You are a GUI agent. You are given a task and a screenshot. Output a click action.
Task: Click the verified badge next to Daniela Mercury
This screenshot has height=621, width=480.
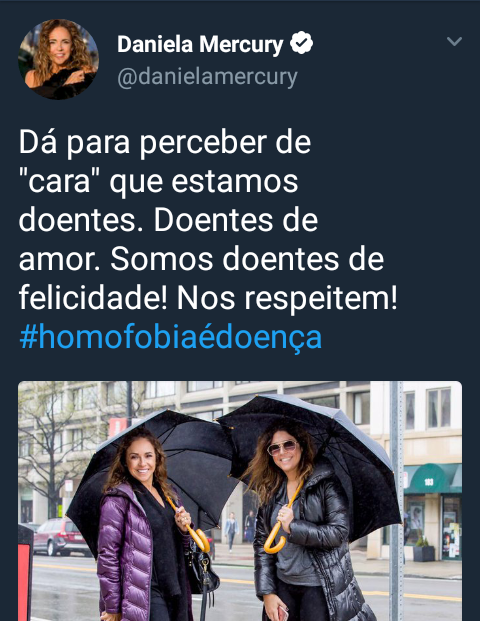(301, 43)
